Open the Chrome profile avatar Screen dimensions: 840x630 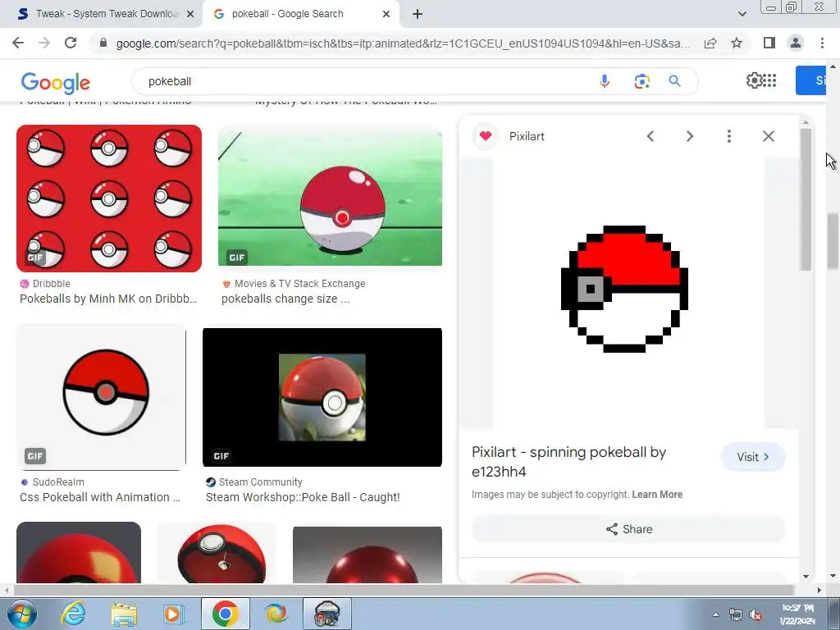pyautogui.click(x=796, y=43)
